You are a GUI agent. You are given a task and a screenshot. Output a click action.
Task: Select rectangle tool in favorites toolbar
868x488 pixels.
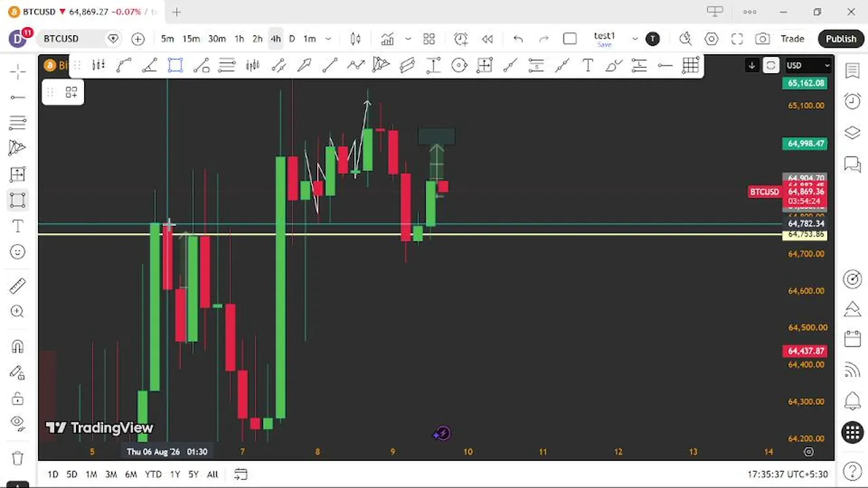(x=175, y=65)
